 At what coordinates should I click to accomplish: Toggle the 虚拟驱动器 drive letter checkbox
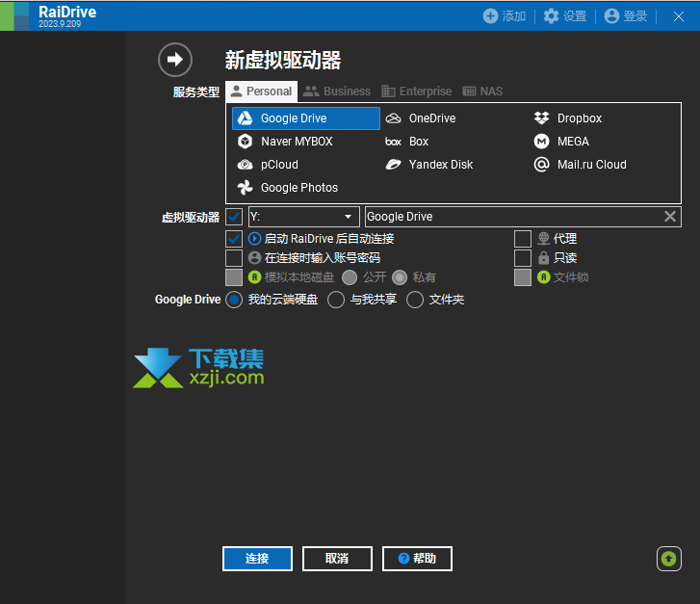pyautogui.click(x=234, y=217)
